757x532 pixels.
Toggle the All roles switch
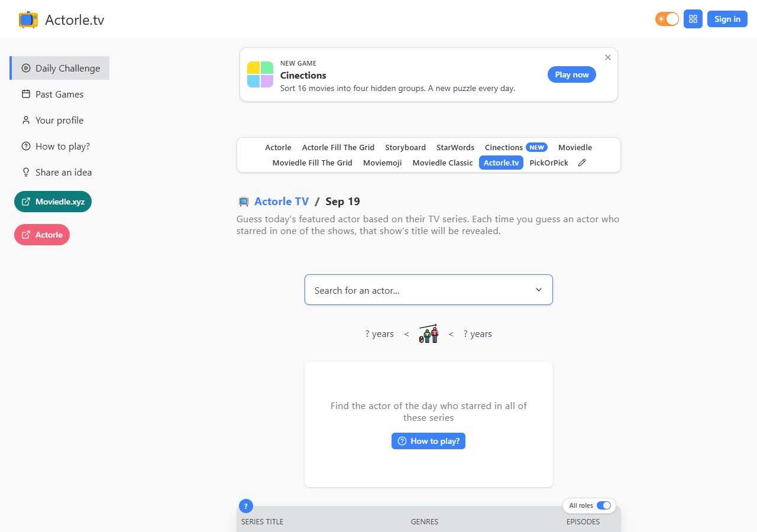[604, 505]
